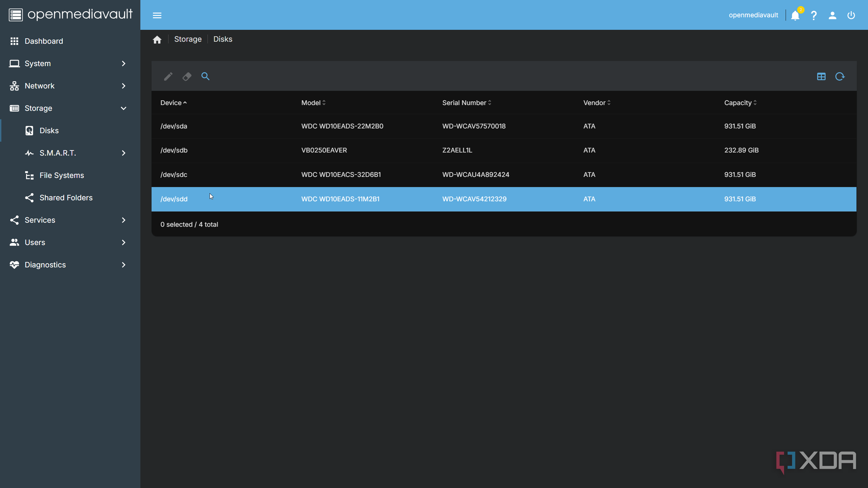Viewport: 868px width, 488px height.
Task: Click the power icon in header
Action: pos(851,16)
